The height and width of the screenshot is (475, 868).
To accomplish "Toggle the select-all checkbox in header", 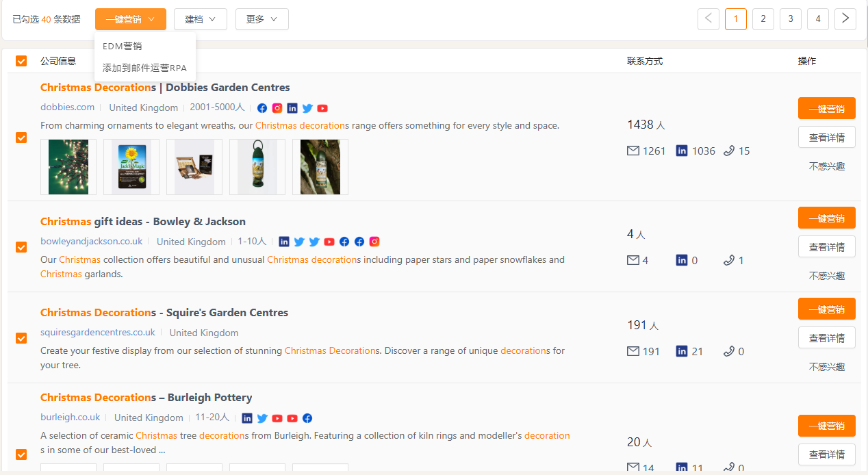I will pyautogui.click(x=21, y=61).
